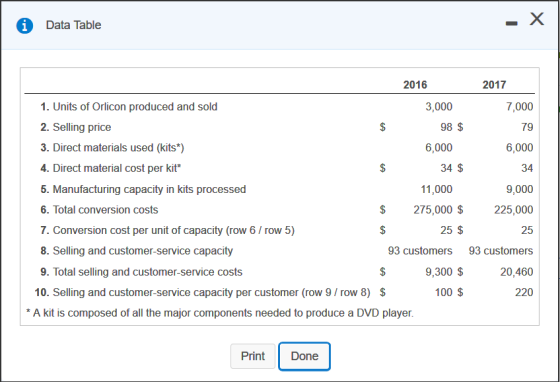This screenshot has width=560, height=382.
Task: Select the 2017 column header
Action: [x=494, y=85]
